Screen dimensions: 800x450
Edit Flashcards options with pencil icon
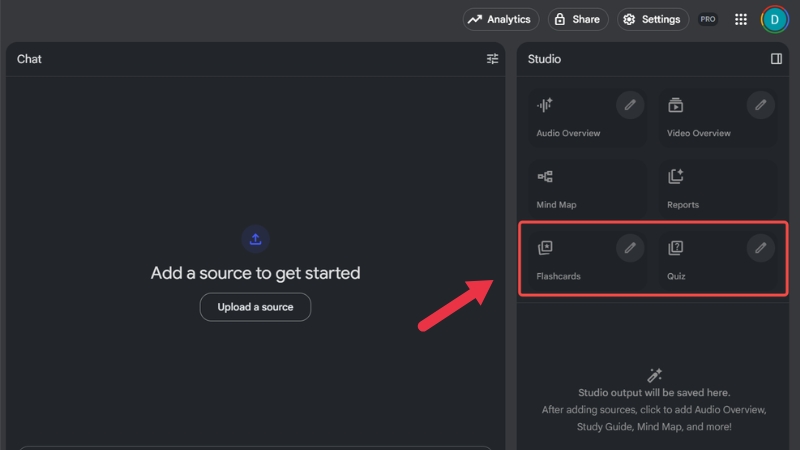tap(630, 248)
